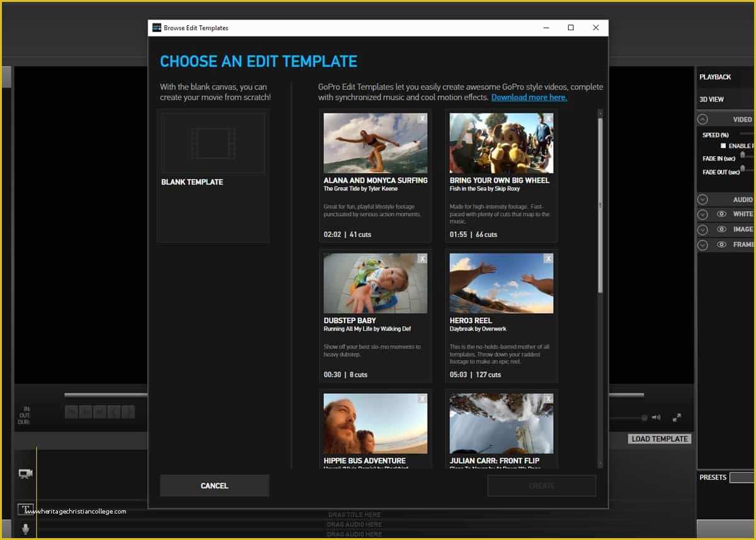Expand the AUDIO section chevron

pos(702,199)
